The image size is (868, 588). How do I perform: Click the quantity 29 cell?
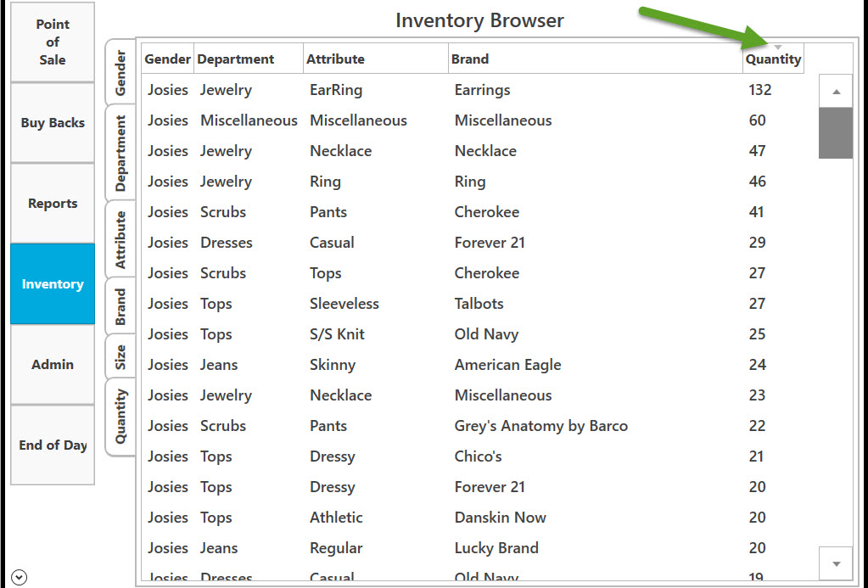758,243
